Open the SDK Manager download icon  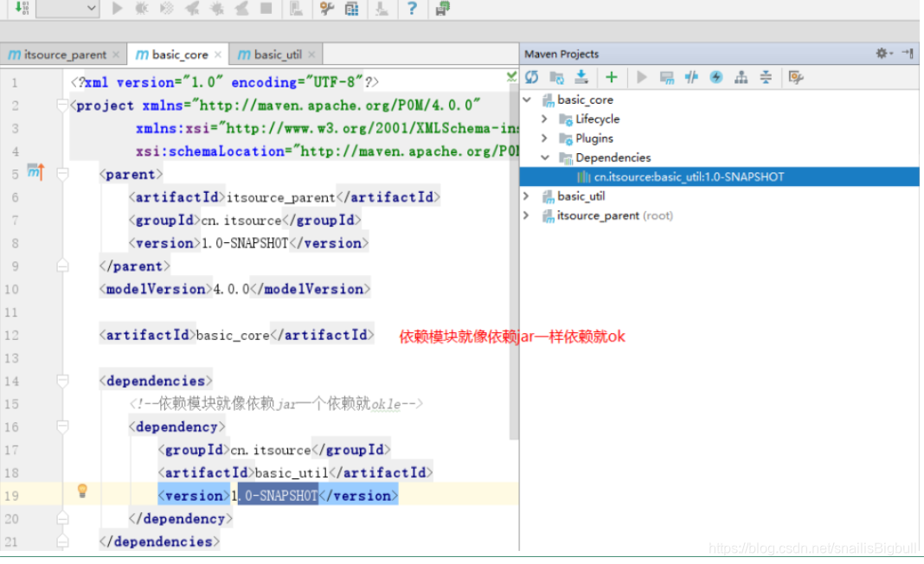pos(382,9)
